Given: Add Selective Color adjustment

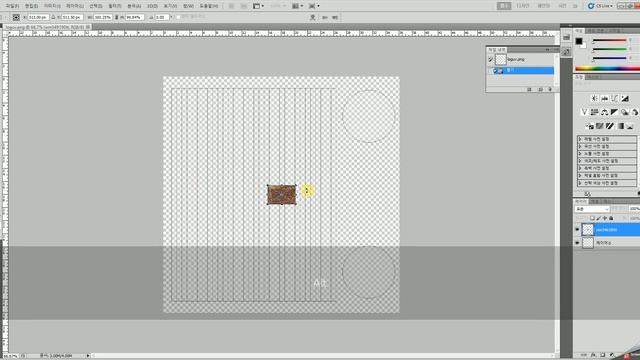Looking at the screenshot, I should [630, 126].
